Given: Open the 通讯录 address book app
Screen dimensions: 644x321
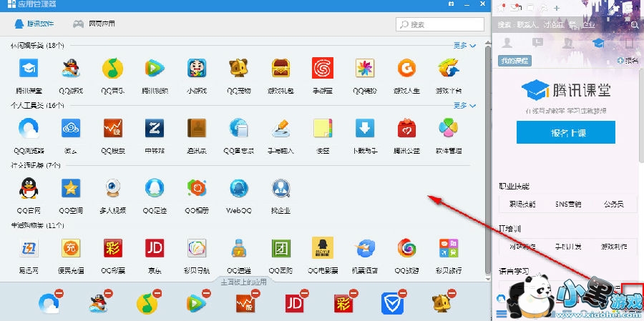Looking at the screenshot, I should tap(196, 128).
